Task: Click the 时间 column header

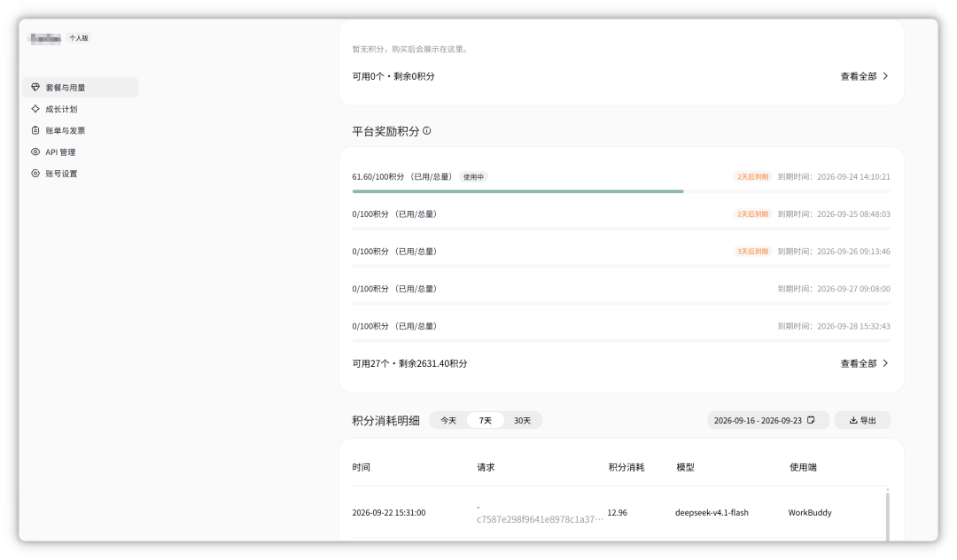Action: pyautogui.click(x=362, y=467)
